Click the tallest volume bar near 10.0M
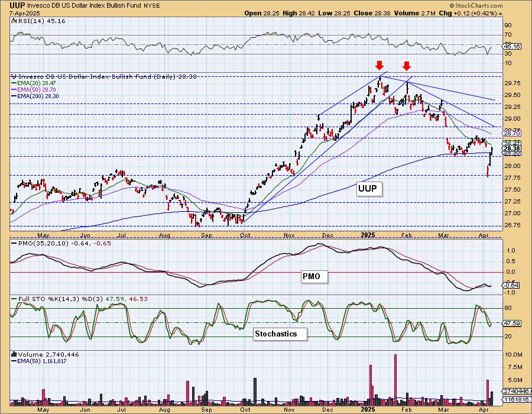The image size is (532, 414). coord(395,380)
